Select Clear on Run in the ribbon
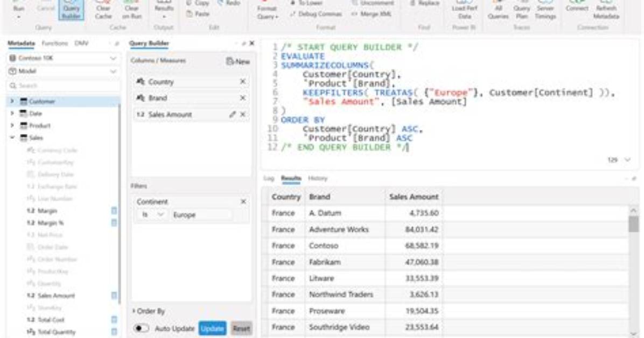644x338 pixels. point(132,10)
